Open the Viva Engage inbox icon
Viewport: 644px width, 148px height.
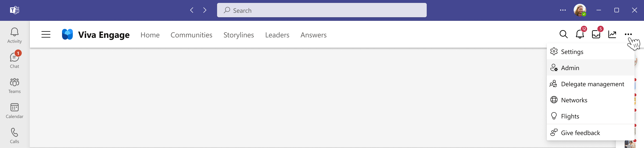(596, 34)
